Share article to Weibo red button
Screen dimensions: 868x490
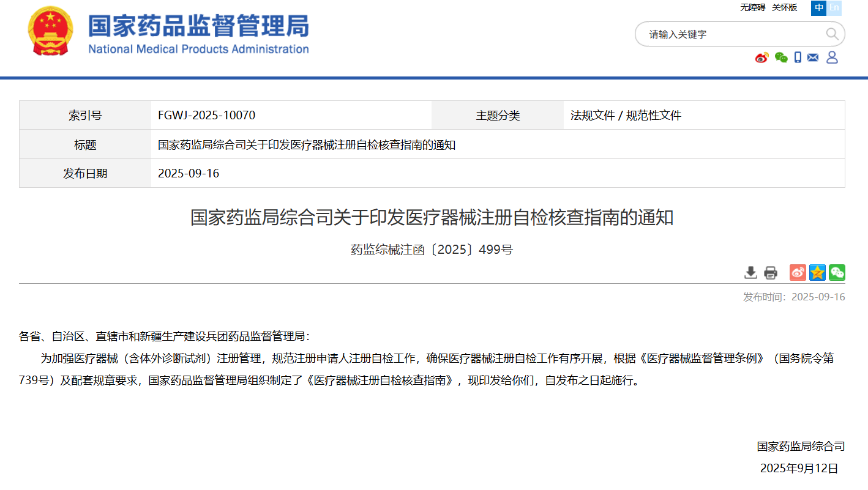click(798, 273)
